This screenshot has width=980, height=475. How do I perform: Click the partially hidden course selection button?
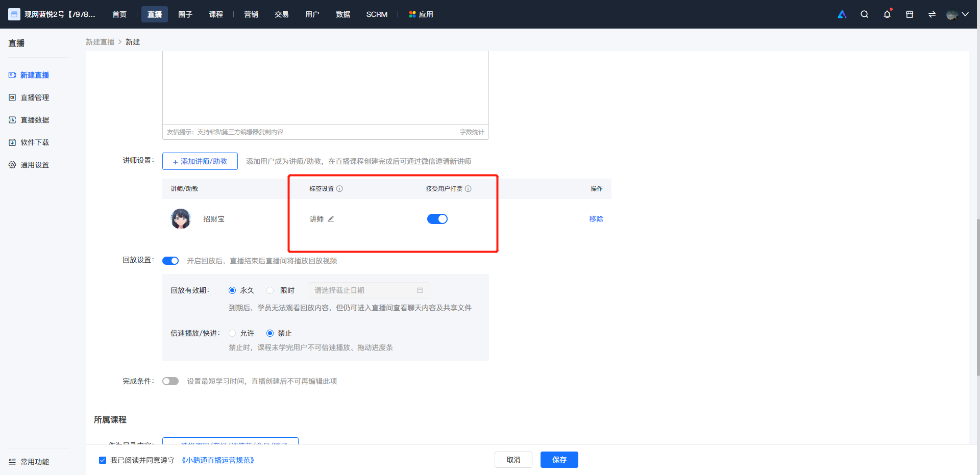(230, 441)
